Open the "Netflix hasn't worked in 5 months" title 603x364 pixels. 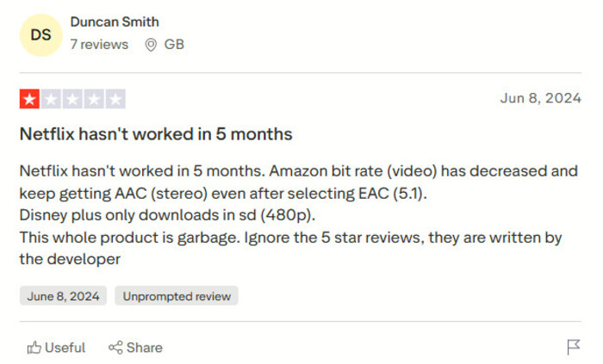(x=156, y=135)
